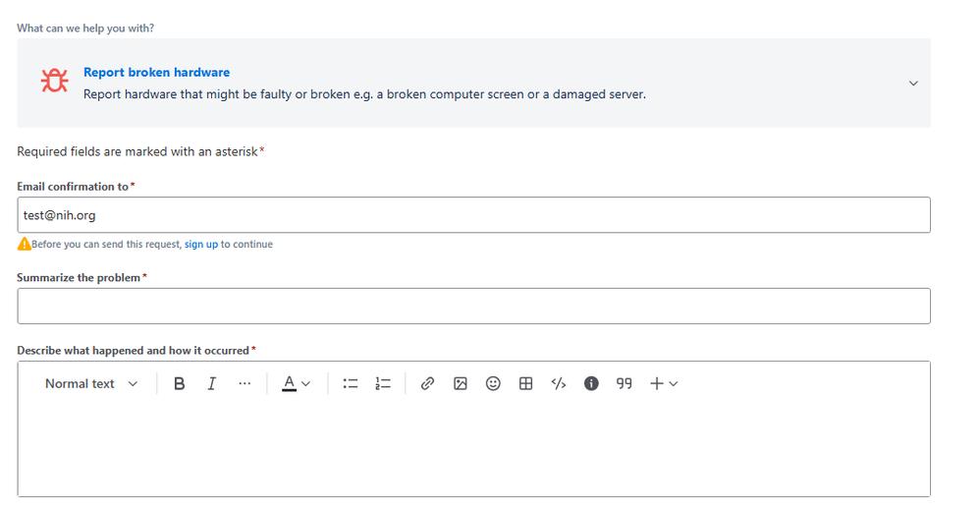Click the yellow warning triangle icon
The height and width of the screenshot is (510, 980).
click(24, 244)
